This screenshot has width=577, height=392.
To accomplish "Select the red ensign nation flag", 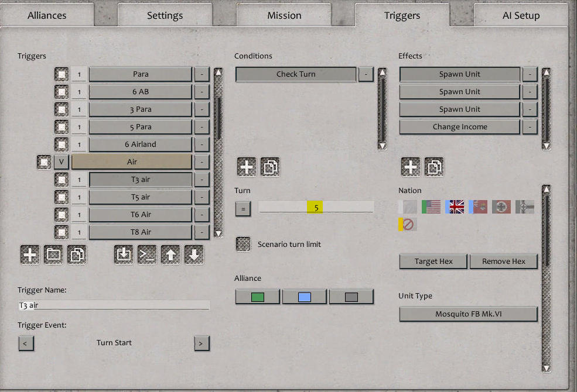I will point(478,207).
